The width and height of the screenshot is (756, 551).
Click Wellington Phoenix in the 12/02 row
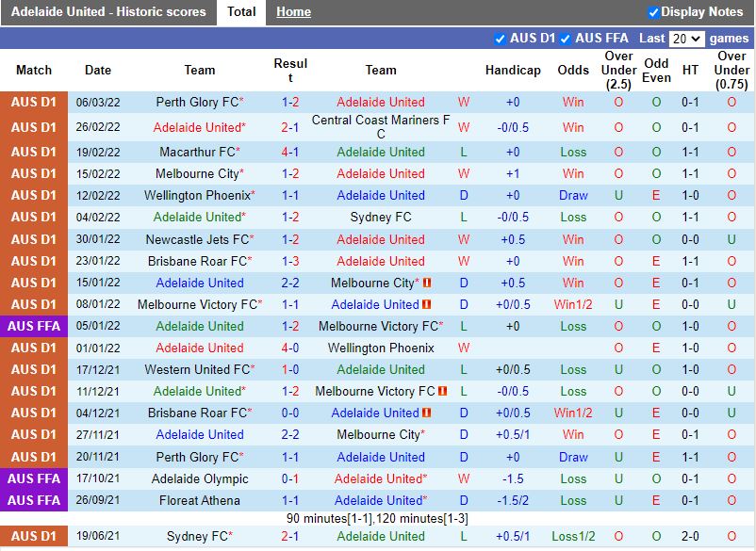pyautogui.click(x=200, y=195)
